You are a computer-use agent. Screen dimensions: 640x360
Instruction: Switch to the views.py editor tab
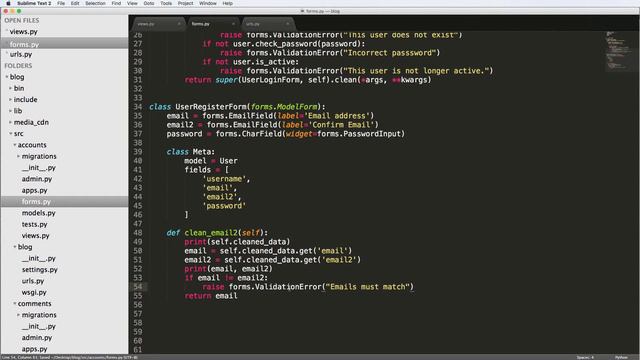pyautogui.click(x=157, y=24)
